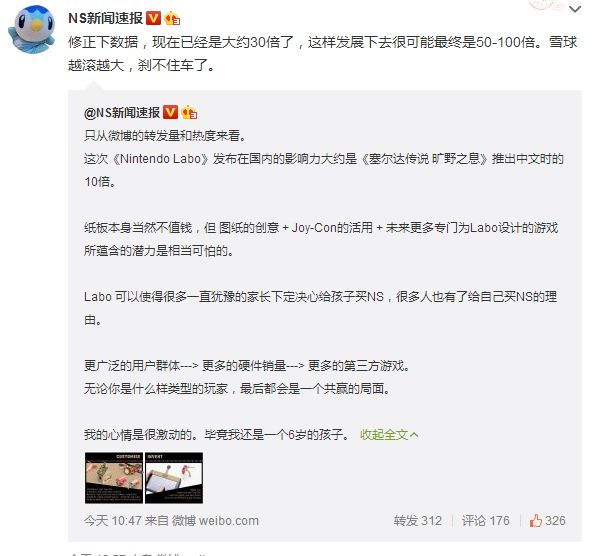592x556 pixels.
Task: Open the post options chevron menu
Action: (x=575, y=9)
